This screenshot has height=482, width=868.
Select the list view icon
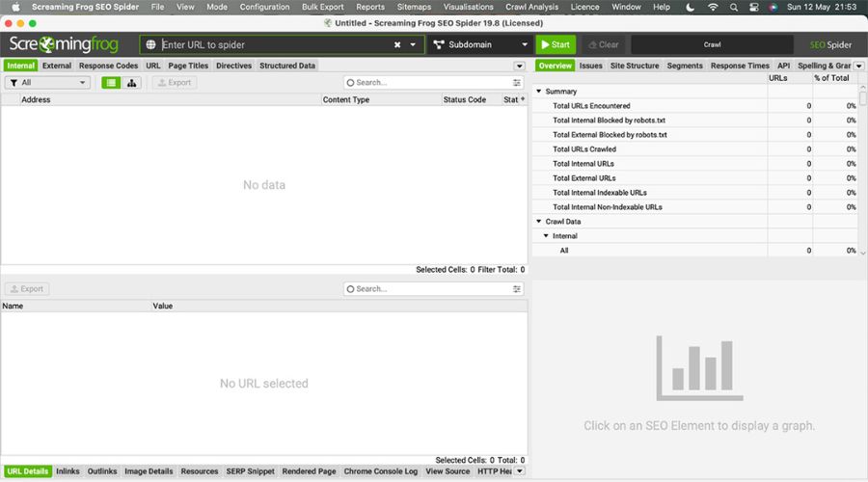point(111,83)
